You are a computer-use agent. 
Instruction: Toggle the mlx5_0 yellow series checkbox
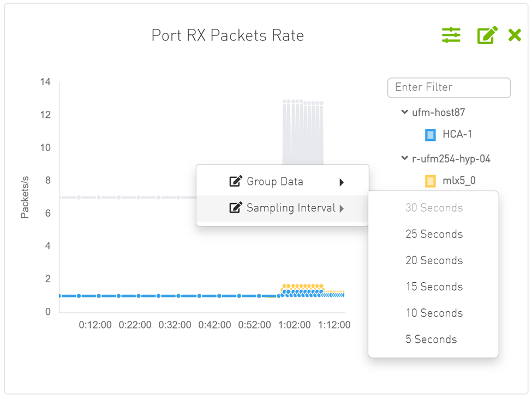(431, 181)
